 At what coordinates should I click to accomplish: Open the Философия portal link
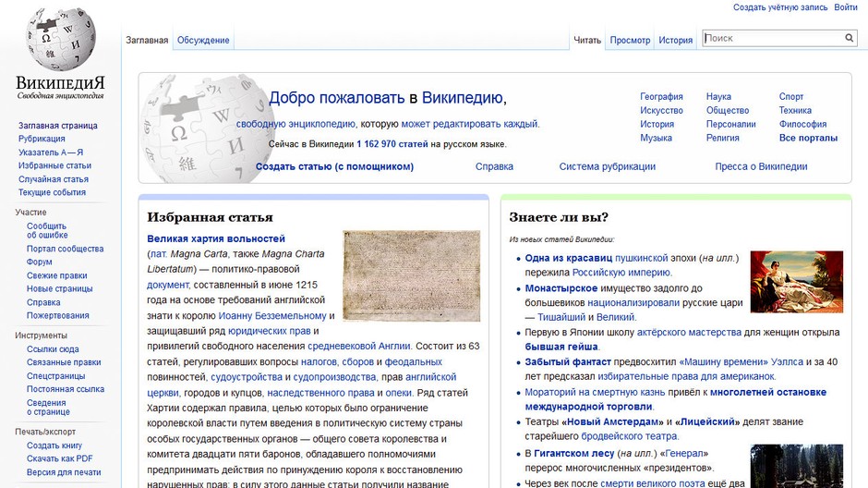pyautogui.click(x=802, y=124)
